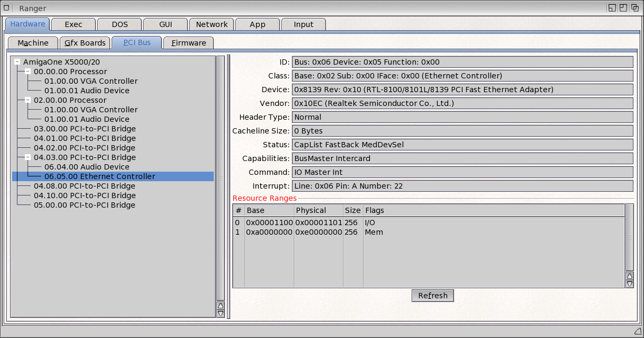Click the Base column header
Image resolution: width=644 pixels, height=338 pixels.
[269, 210]
